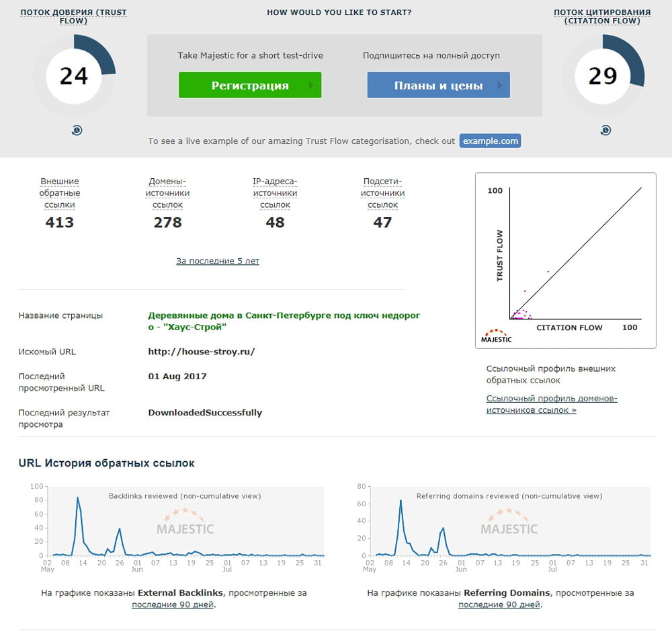Click the IP-адреса-источники ссылок label
This screenshot has width=672, height=634.
tap(275, 193)
